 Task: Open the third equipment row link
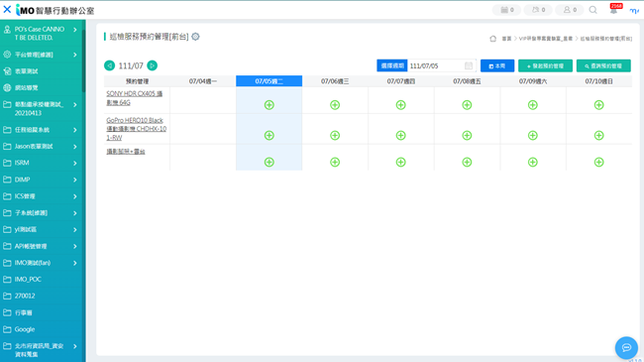(126, 152)
